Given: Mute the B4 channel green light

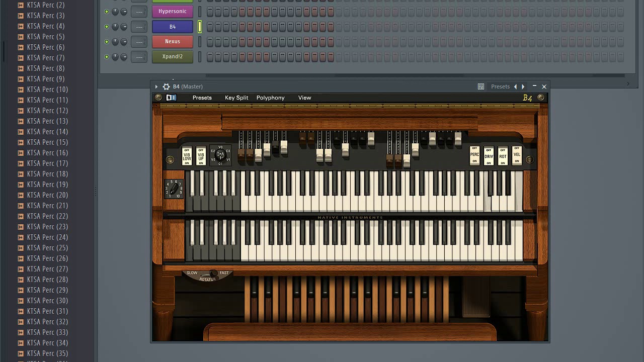Looking at the screenshot, I should pyautogui.click(x=107, y=27).
